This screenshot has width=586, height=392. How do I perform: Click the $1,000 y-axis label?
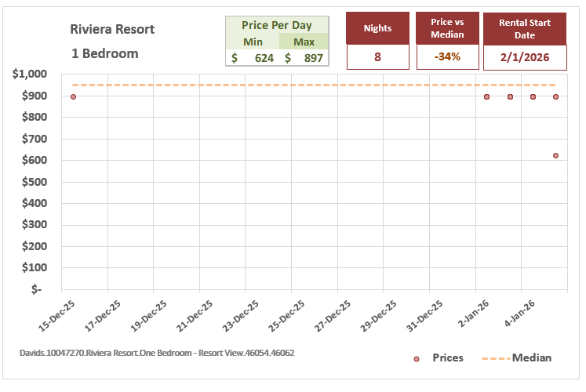30,74
